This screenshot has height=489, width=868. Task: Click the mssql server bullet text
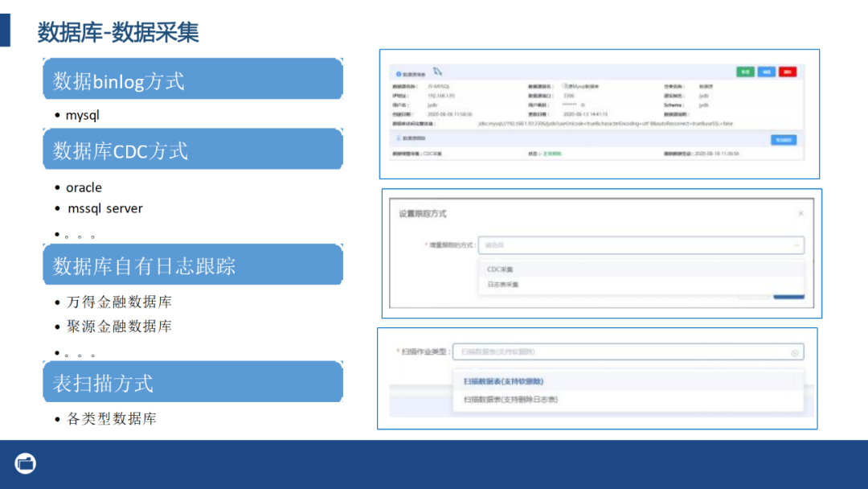pos(105,209)
